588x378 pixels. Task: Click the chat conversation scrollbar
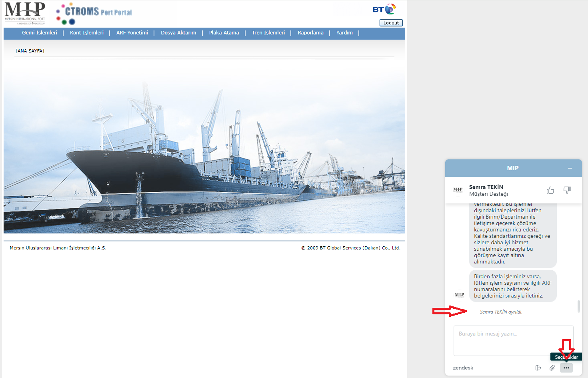click(x=578, y=306)
